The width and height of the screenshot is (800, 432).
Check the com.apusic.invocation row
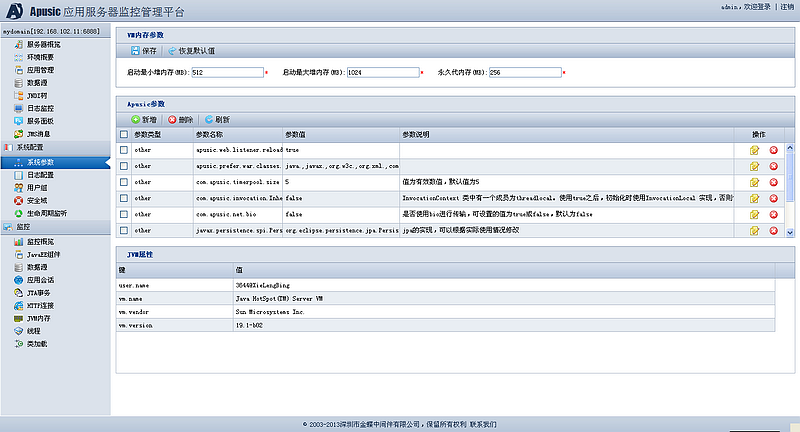pyautogui.click(x=123, y=198)
